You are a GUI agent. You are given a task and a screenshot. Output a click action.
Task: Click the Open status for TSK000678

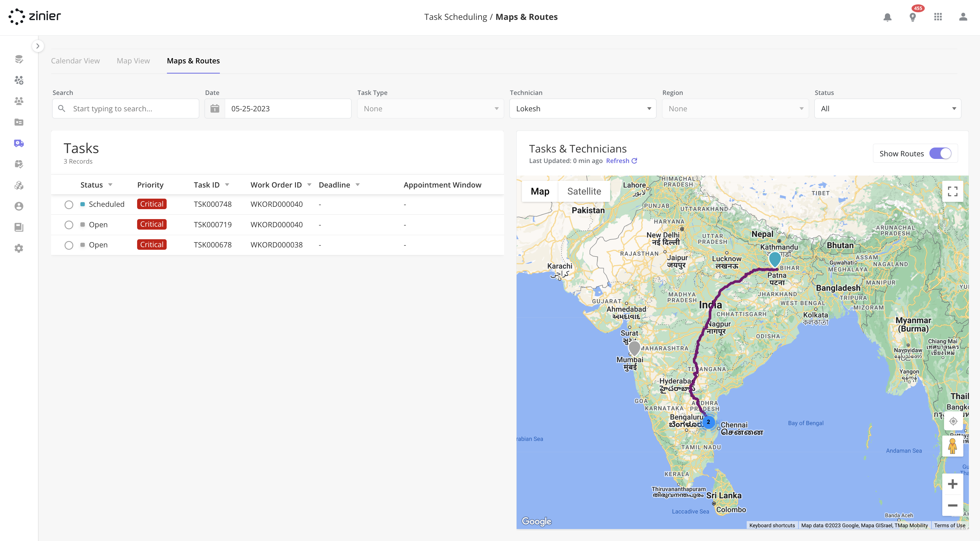[x=94, y=245]
